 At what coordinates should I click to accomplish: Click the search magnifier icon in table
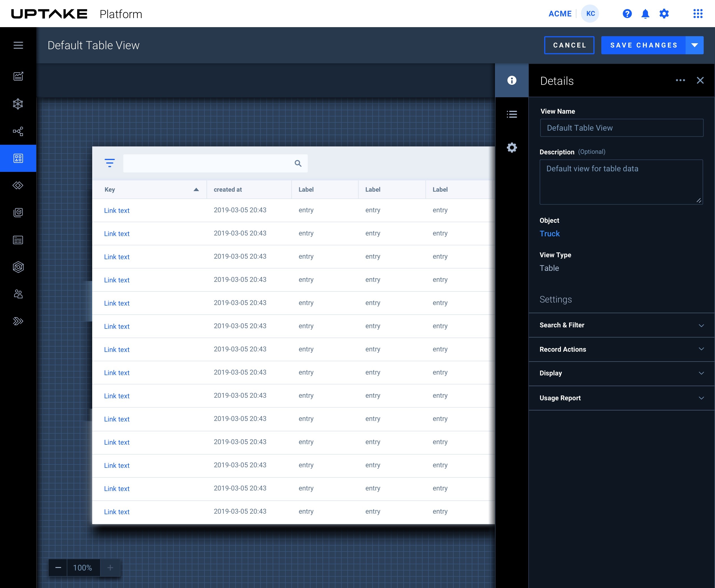click(x=298, y=164)
